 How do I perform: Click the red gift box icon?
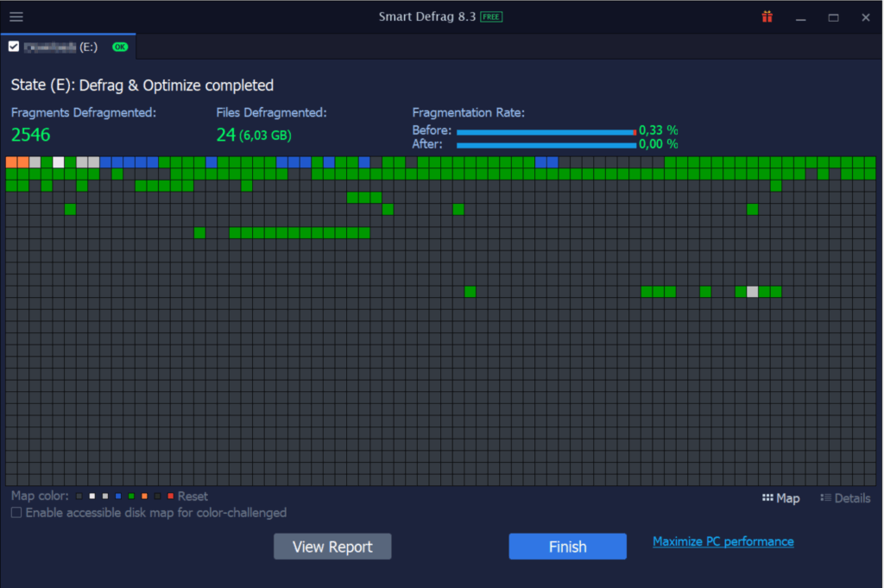point(767,17)
